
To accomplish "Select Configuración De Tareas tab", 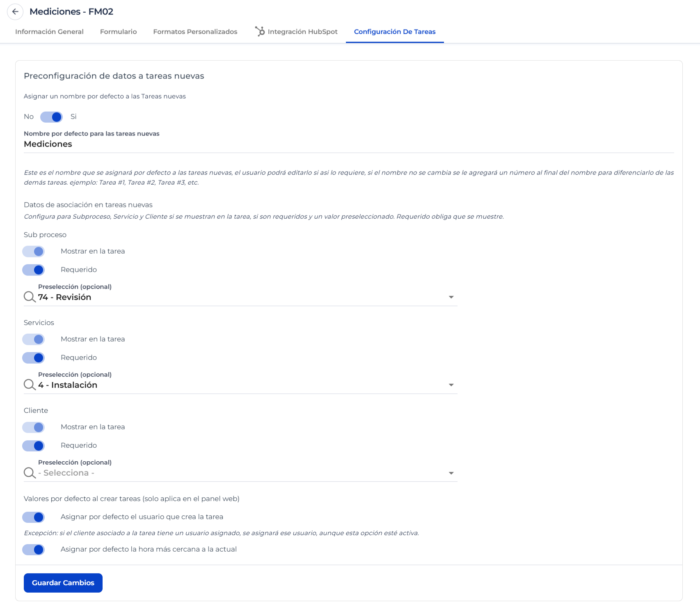I will [x=395, y=32].
